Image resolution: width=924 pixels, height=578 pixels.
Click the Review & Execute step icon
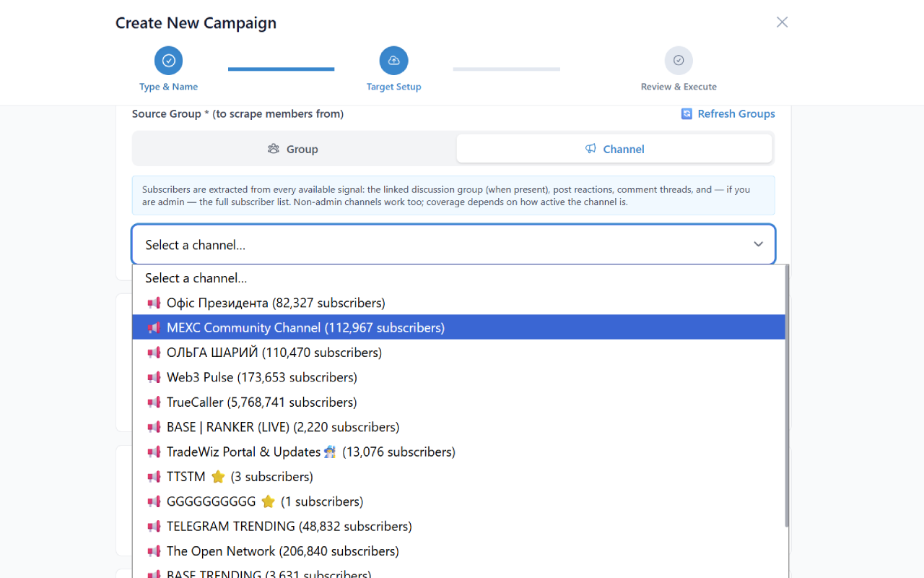pyautogui.click(x=679, y=61)
